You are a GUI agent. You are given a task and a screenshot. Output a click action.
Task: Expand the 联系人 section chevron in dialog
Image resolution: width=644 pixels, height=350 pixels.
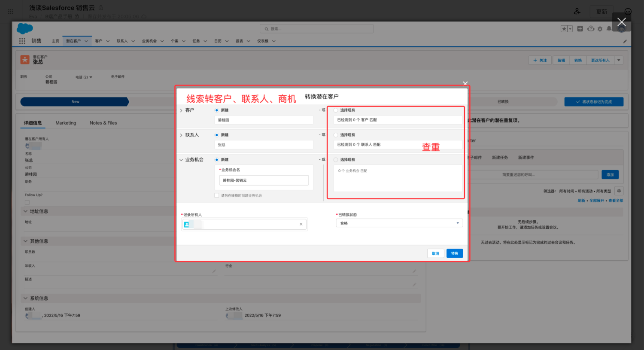coord(181,135)
